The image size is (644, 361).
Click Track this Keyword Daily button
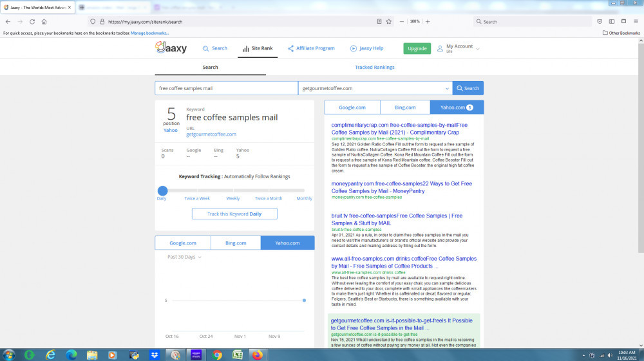(x=234, y=214)
